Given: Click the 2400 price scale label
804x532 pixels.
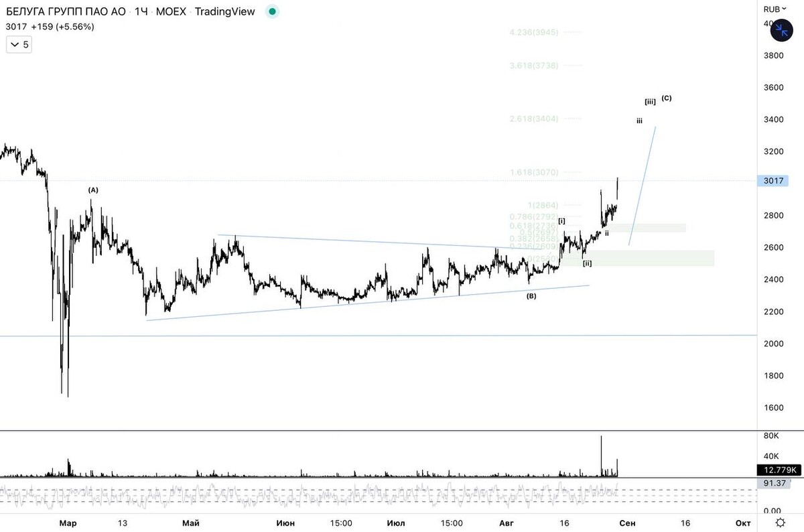Looking at the screenshot, I should coord(774,279).
